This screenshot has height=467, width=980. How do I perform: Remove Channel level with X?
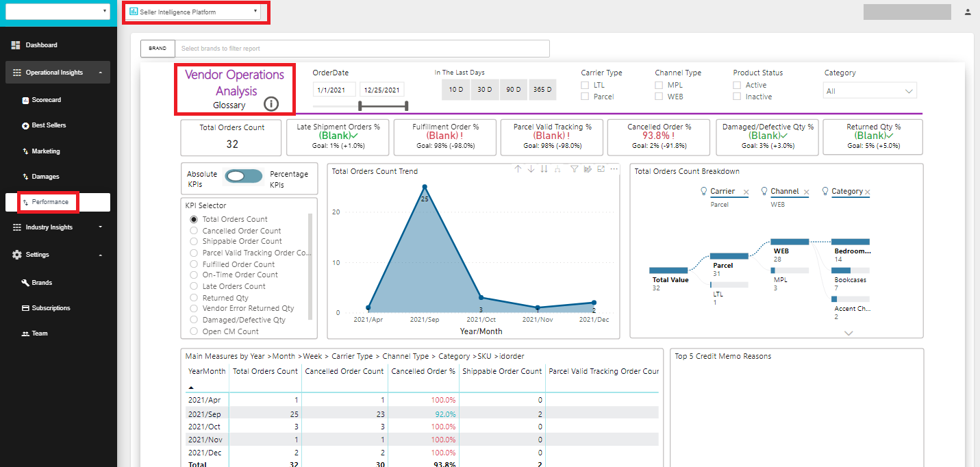tap(806, 192)
